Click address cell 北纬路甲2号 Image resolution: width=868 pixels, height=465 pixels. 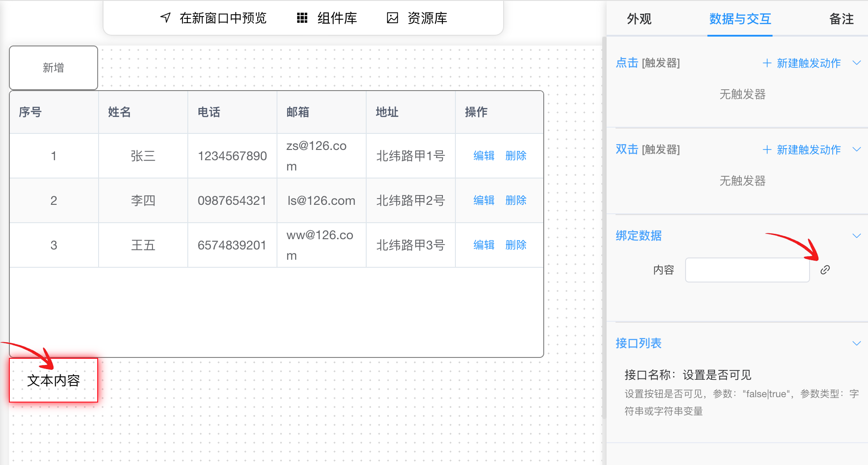411,200
